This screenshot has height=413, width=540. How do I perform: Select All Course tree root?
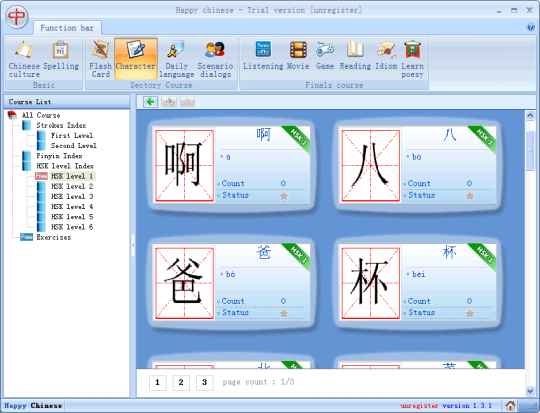(x=41, y=115)
